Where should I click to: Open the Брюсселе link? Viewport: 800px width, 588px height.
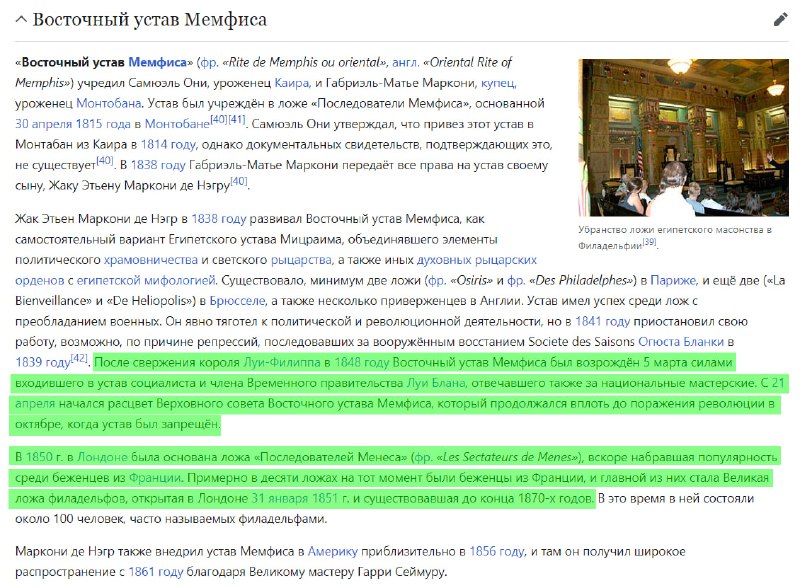[237, 301]
